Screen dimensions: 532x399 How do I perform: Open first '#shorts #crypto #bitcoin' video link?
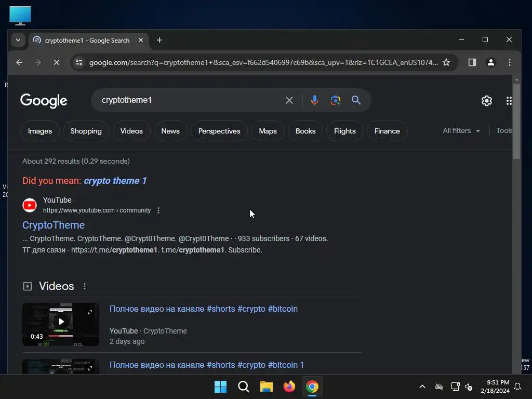204,309
